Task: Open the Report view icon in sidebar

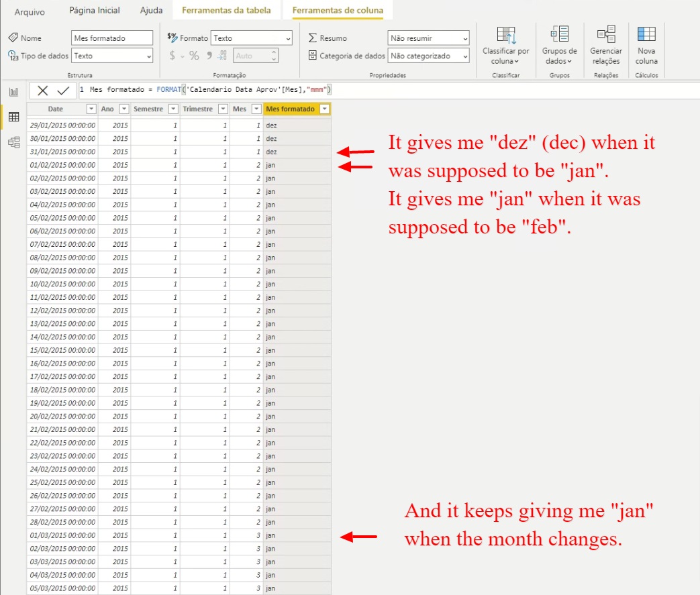Action: 14,92
